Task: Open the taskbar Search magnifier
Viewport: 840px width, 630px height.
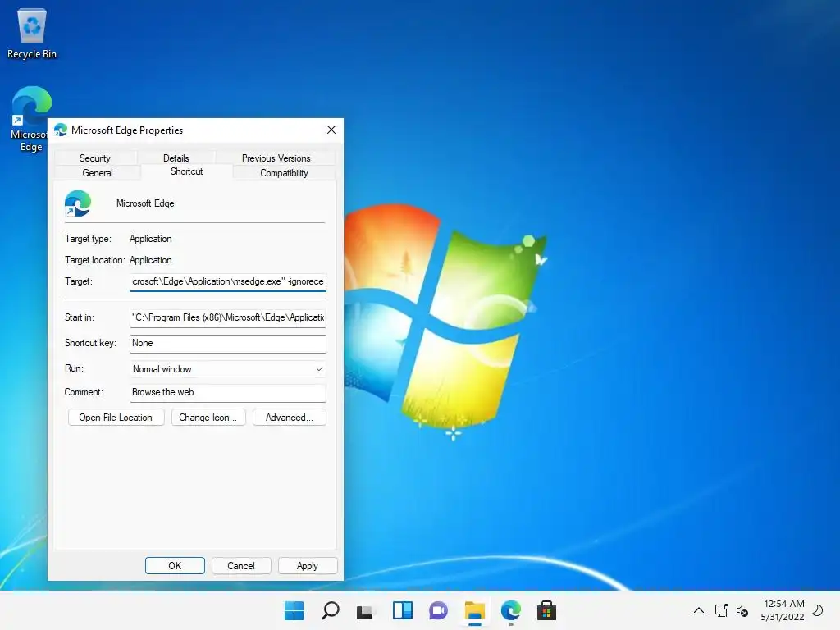Action: click(330, 610)
